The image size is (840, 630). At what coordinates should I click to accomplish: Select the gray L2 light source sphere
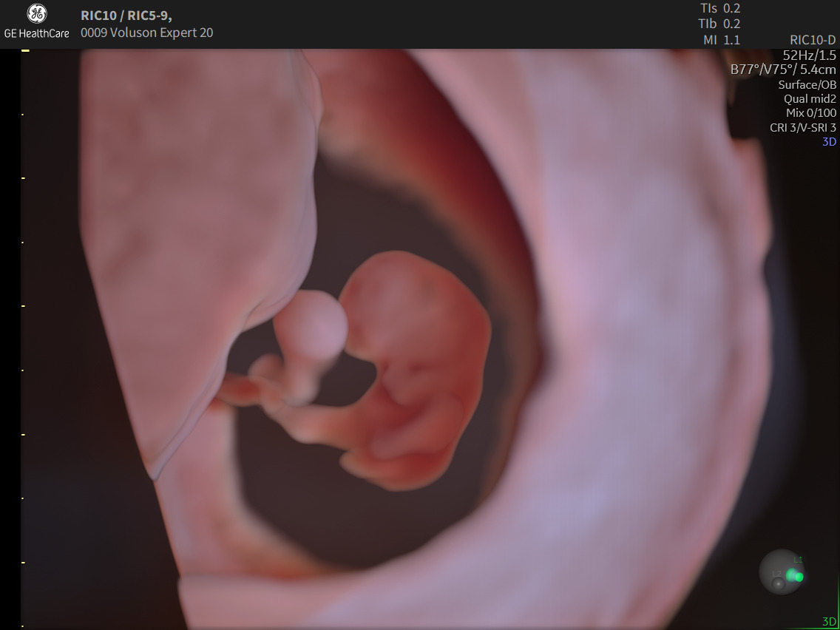pyautogui.click(x=778, y=584)
